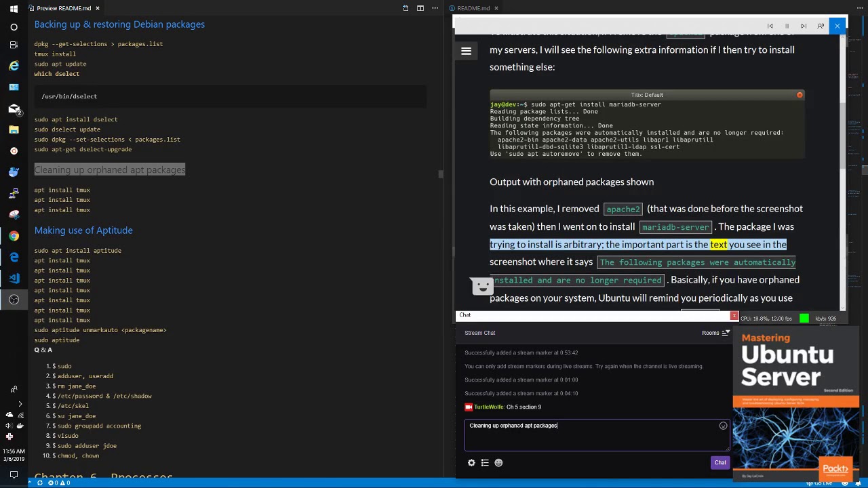Click the Cleaning up orphaned apt packages heading
This screenshot has height=488, width=868.
pos(110,170)
